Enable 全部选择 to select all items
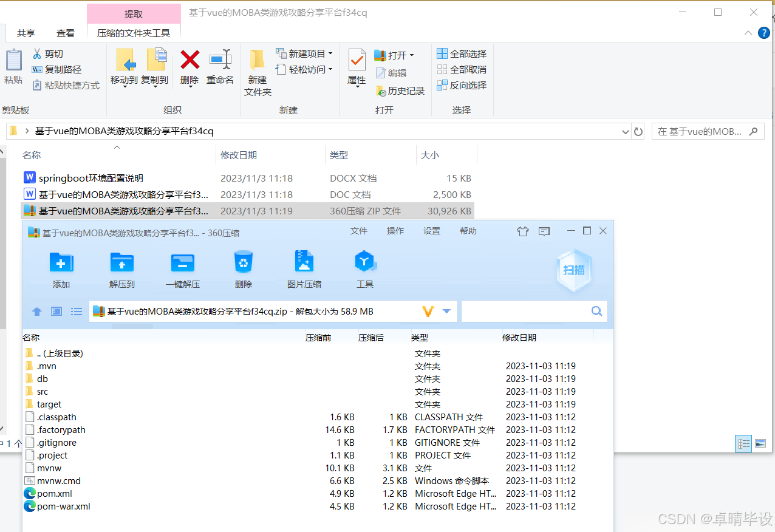775x532 pixels. [462, 53]
